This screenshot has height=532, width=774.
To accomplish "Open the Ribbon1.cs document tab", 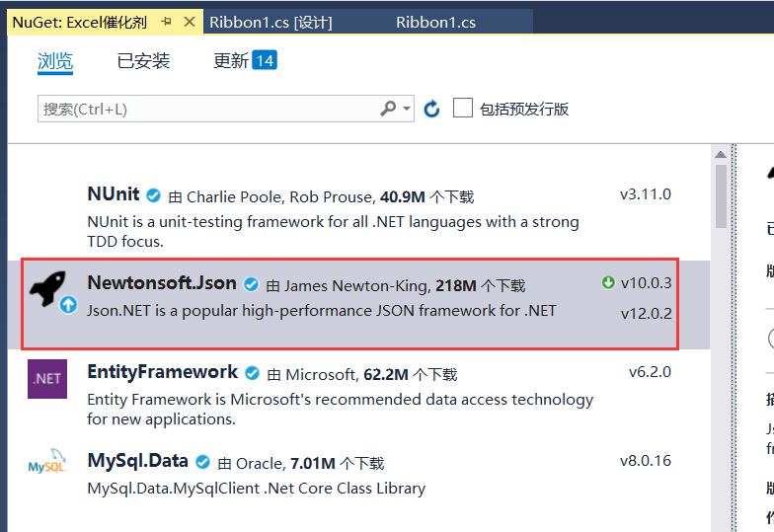I will pyautogui.click(x=435, y=22).
